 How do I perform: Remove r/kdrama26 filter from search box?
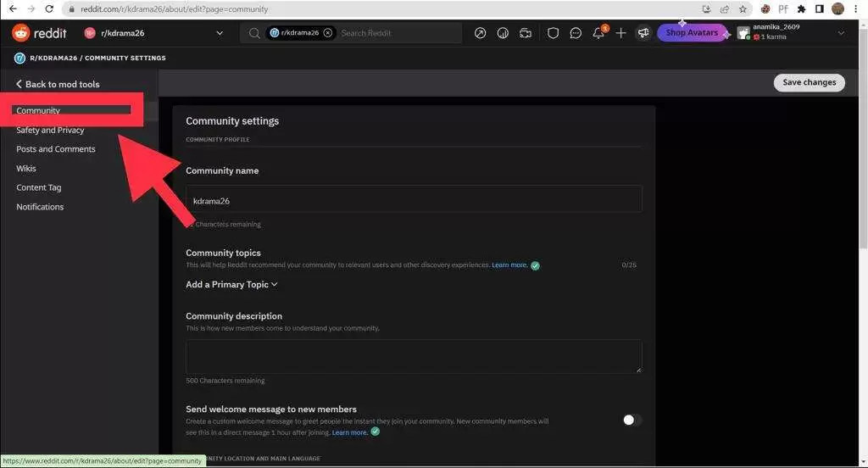(328, 33)
